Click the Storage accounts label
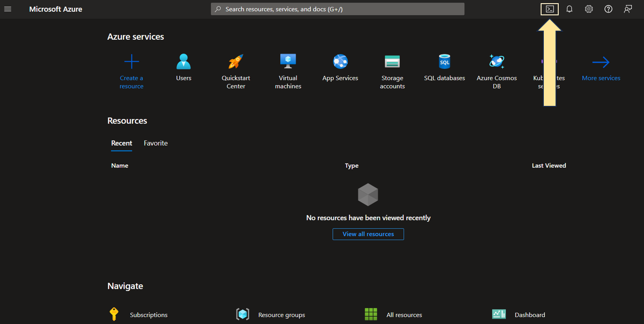The image size is (644, 324). click(392, 82)
